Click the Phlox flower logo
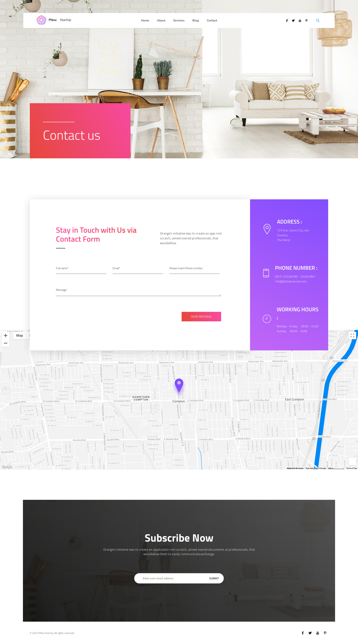This screenshot has height=644, width=358. [41, 20]
